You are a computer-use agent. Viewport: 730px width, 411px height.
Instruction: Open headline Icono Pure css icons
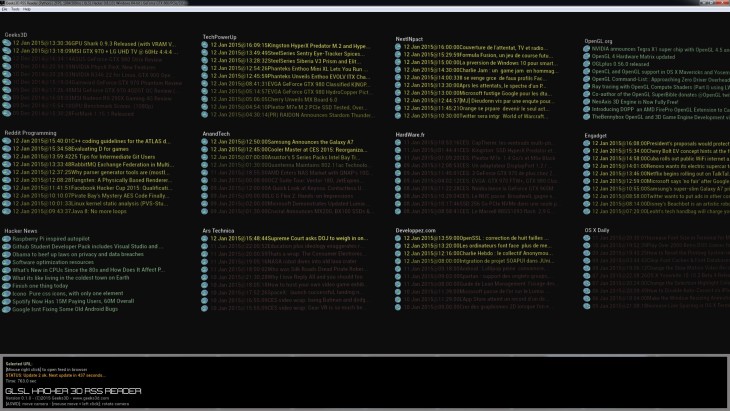pyautogui.click(x=68, y=294)
